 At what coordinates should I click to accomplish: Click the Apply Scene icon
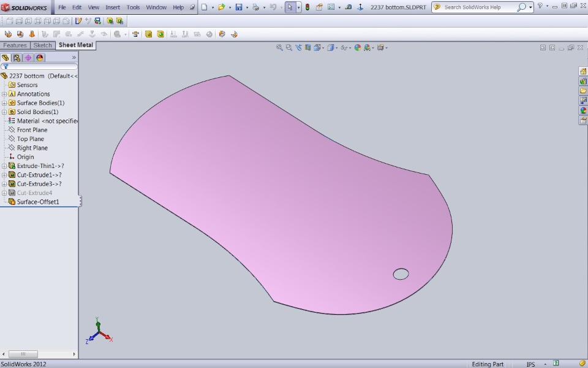(367, 48)
